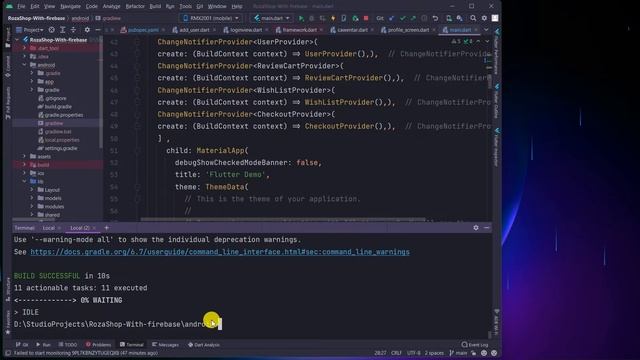Click the main Git branch widget in status bar
The image size is (640, 360).
click(x=458, y=353)
